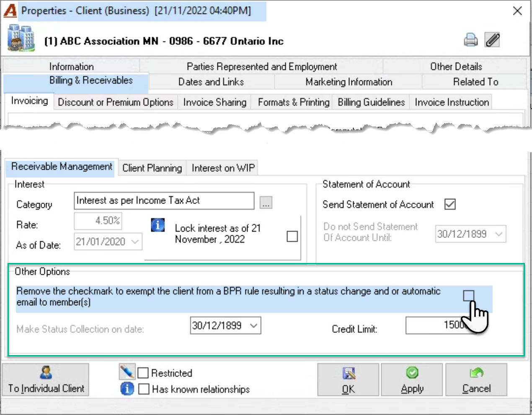Viewport: 532px width, 415px height.
Task: Toggle Send Statement of Account checkbox
Action: [x=450, y=204]
